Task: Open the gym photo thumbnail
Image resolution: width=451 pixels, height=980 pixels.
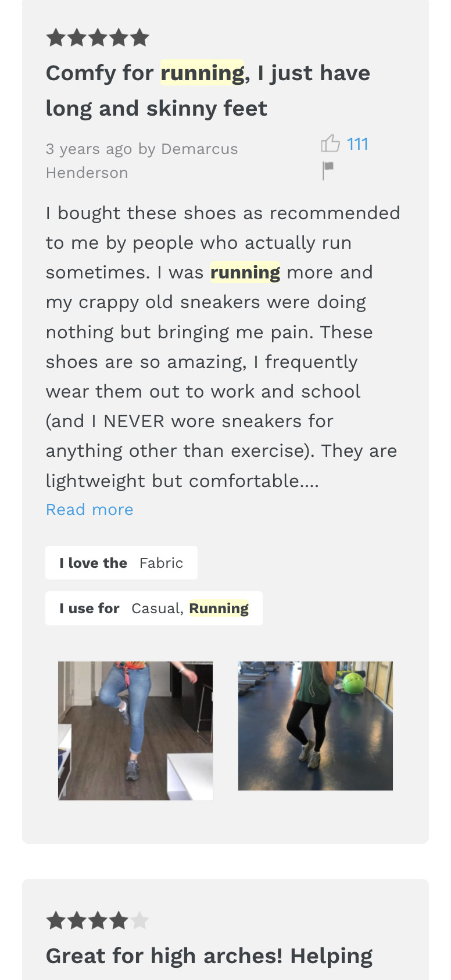Action: [316, 726]
